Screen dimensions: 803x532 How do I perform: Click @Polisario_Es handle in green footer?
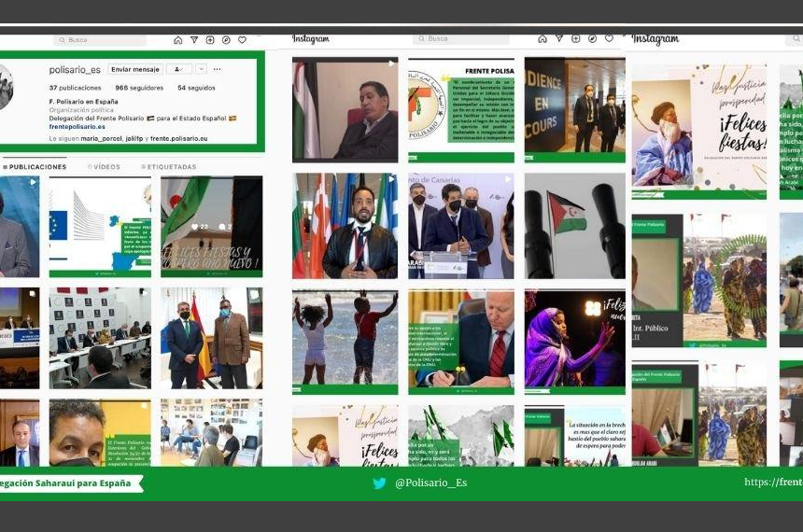click(430, 483)
